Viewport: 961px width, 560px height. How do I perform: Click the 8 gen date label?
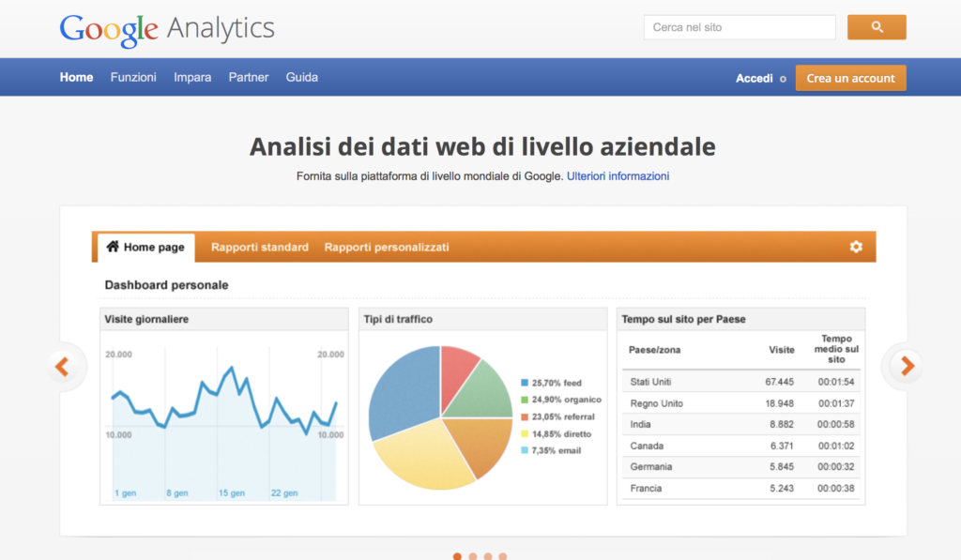pos(177,492)
